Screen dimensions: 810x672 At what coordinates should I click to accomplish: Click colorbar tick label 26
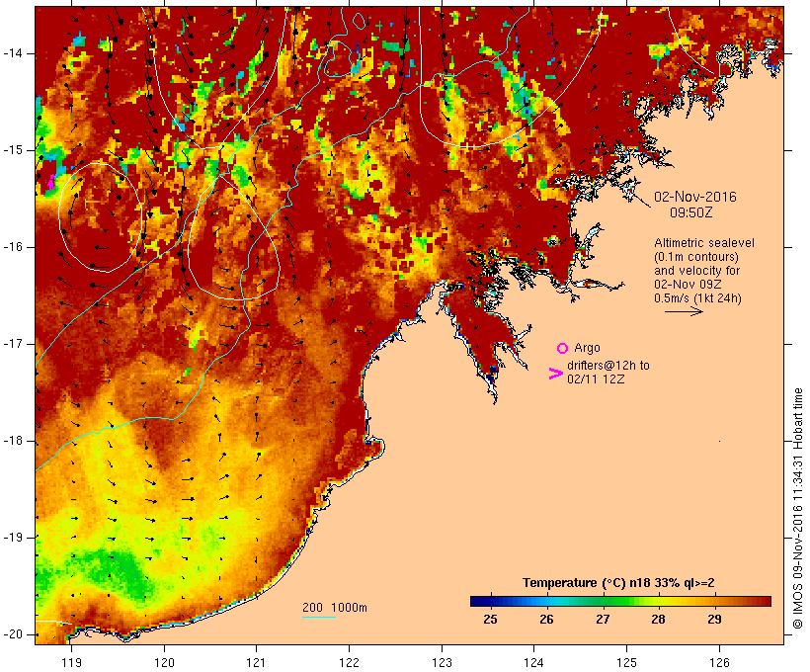click(x=546, y=620)
